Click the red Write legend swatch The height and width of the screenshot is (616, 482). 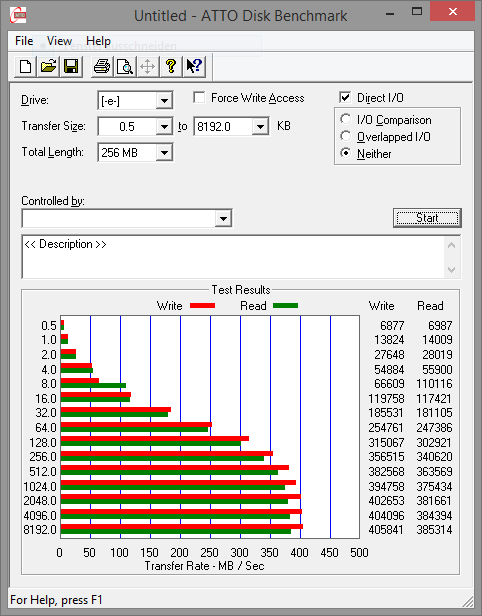click(202, 305)
